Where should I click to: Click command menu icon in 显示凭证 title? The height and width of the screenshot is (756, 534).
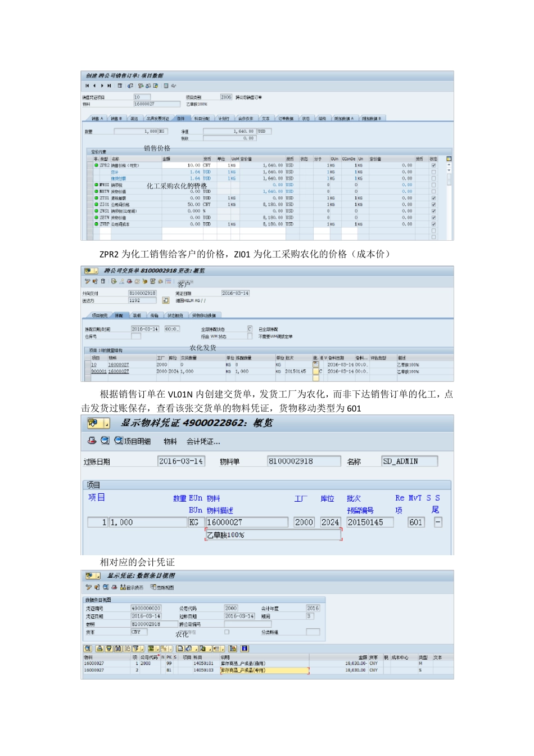tap(92, 576)
